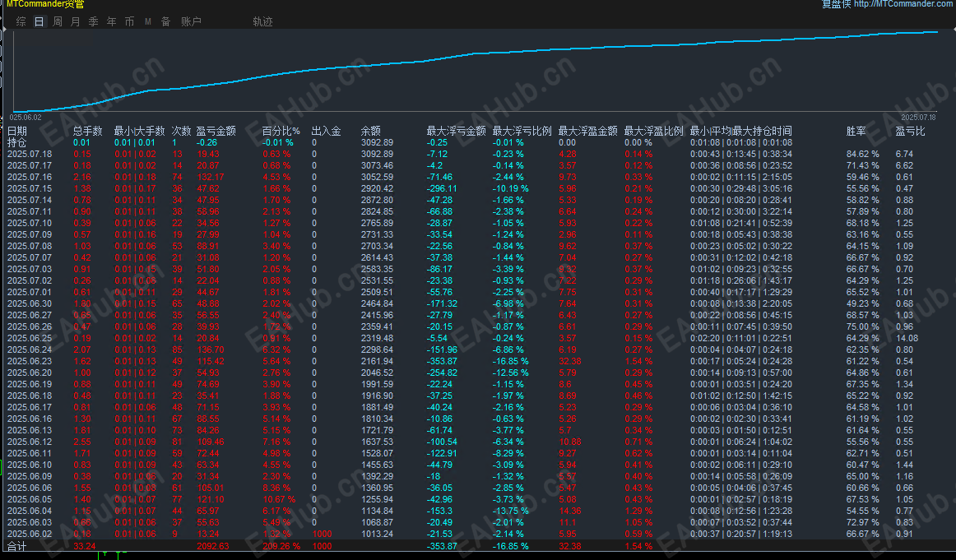Open the 备 tab
The image size is (956, 560).
(166, 21)
